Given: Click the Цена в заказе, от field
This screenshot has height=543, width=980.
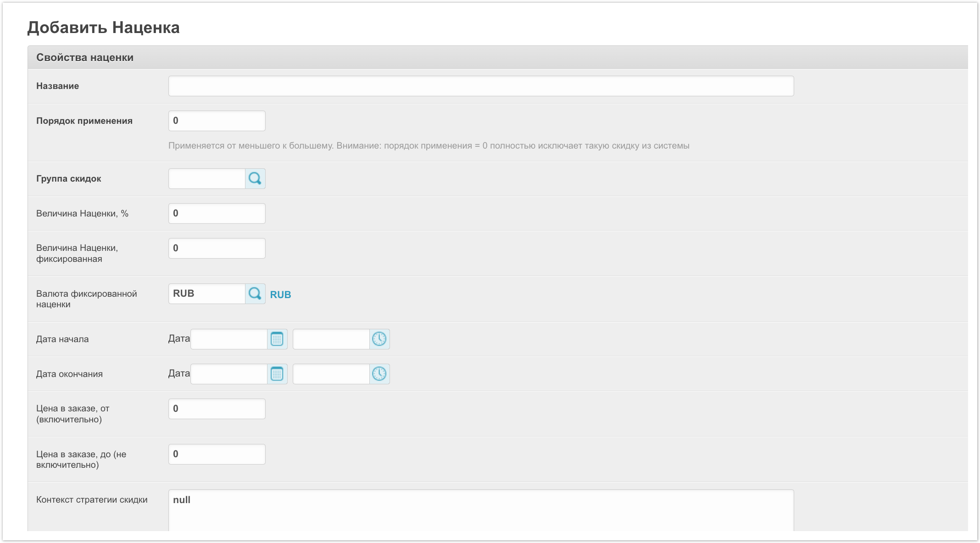Looking at the screenshot, I should (x=217, y=409).
